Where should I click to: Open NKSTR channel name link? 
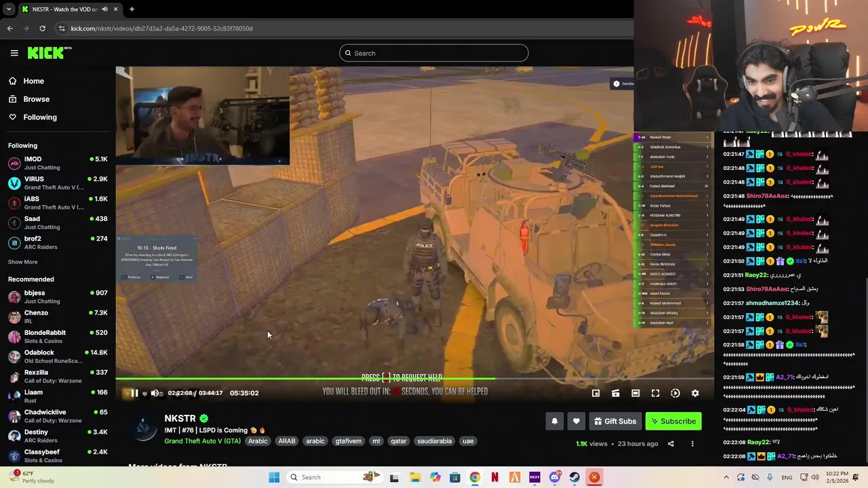pos(180,419)
